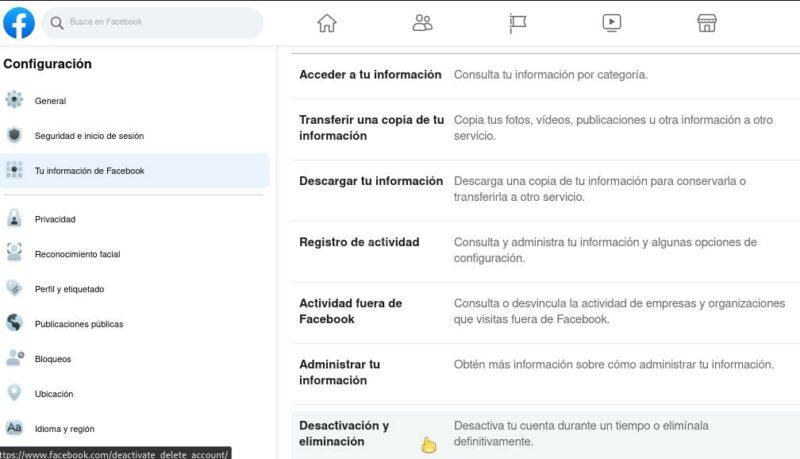The image size is (800, 459).
Task: Click the Bloqueos person icon
Action: pyautogui.click(x=15, y=358)
